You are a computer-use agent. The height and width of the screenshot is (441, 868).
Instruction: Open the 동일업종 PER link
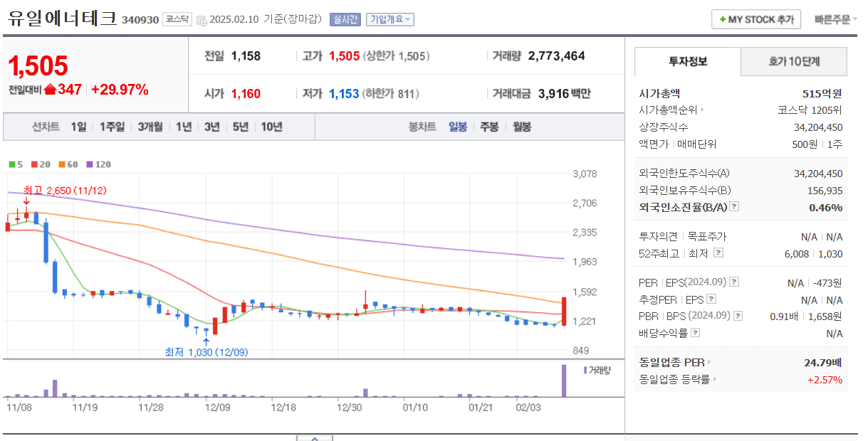[x=672, y=363]
